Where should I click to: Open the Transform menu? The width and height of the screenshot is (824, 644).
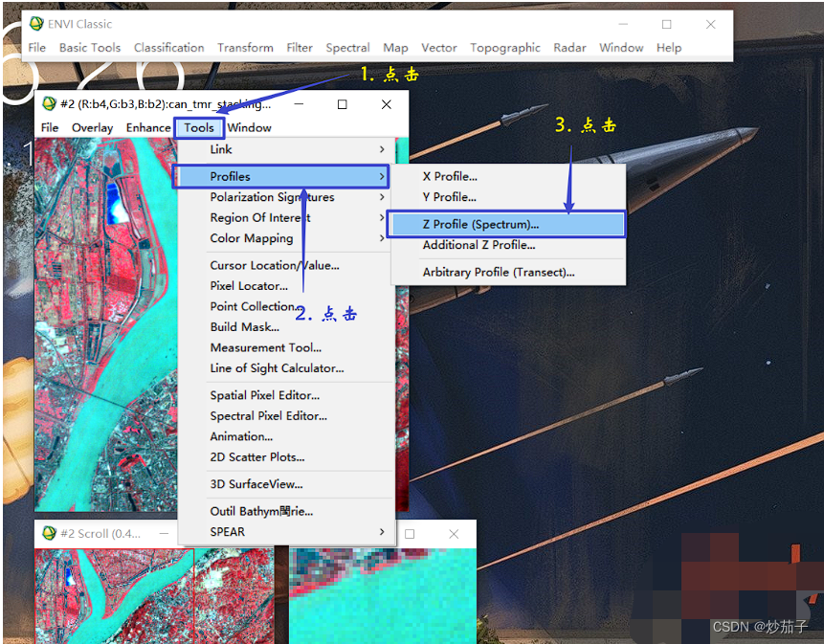pos(245,48)
